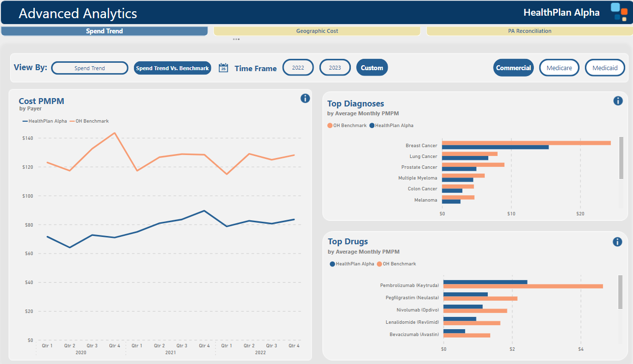Click the Advanced Analytics header title

coord(78,13)
